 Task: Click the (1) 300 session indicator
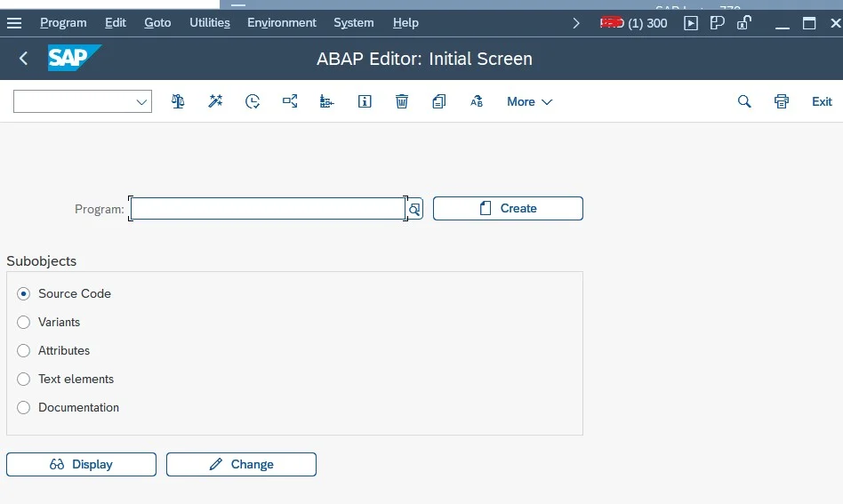647,23
